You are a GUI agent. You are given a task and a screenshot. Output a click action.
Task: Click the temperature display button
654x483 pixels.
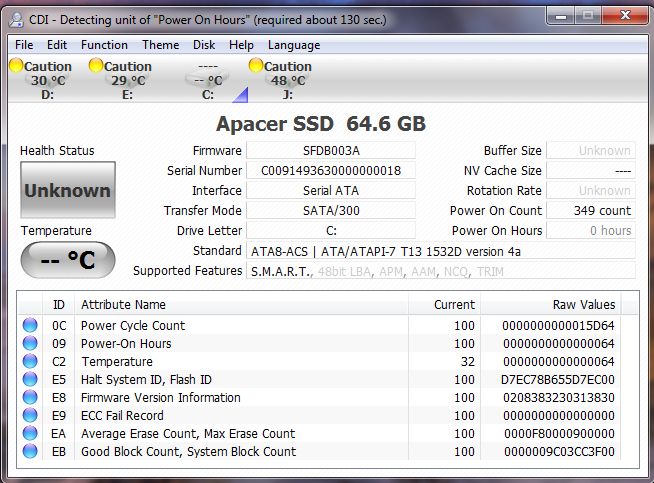(x=68, y=260)
